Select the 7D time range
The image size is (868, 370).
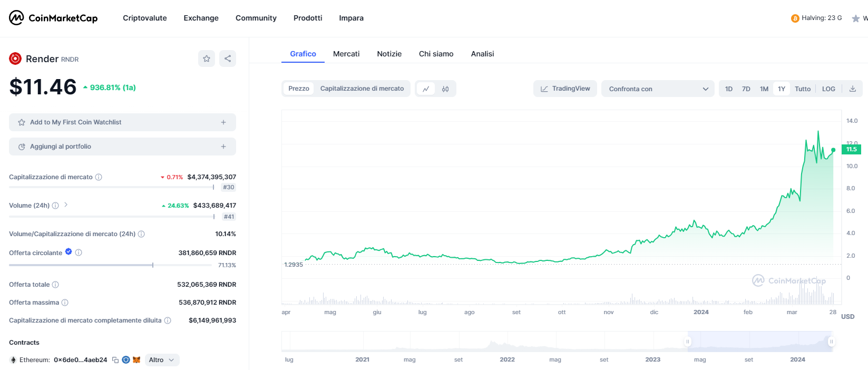pyautogui.click(x=746, y=89)
